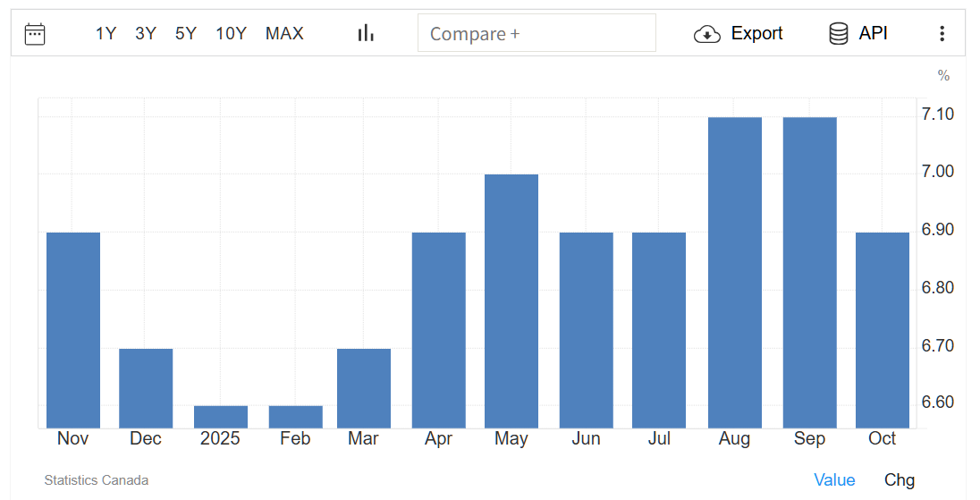
Task: Click the Feb bar at 6.60
Action: click(x=295, y=417)
